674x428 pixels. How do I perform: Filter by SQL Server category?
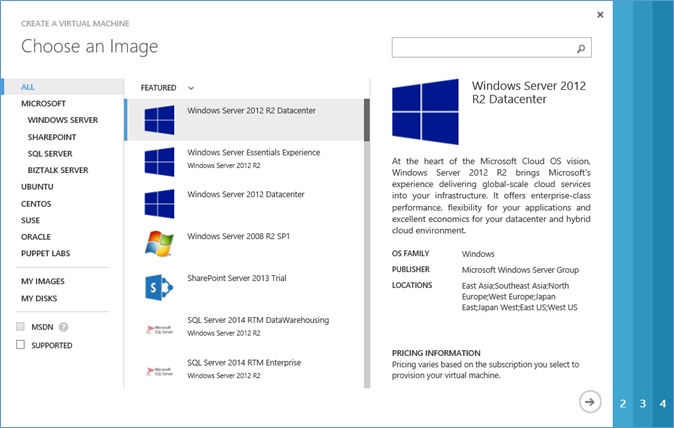[50, 153]
